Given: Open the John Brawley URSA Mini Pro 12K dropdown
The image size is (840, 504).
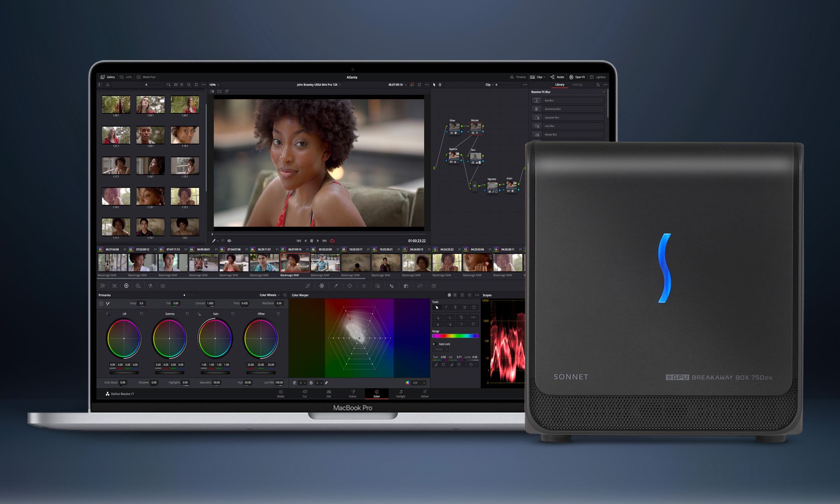Looking at the screenshot, I should click(319, 84).
